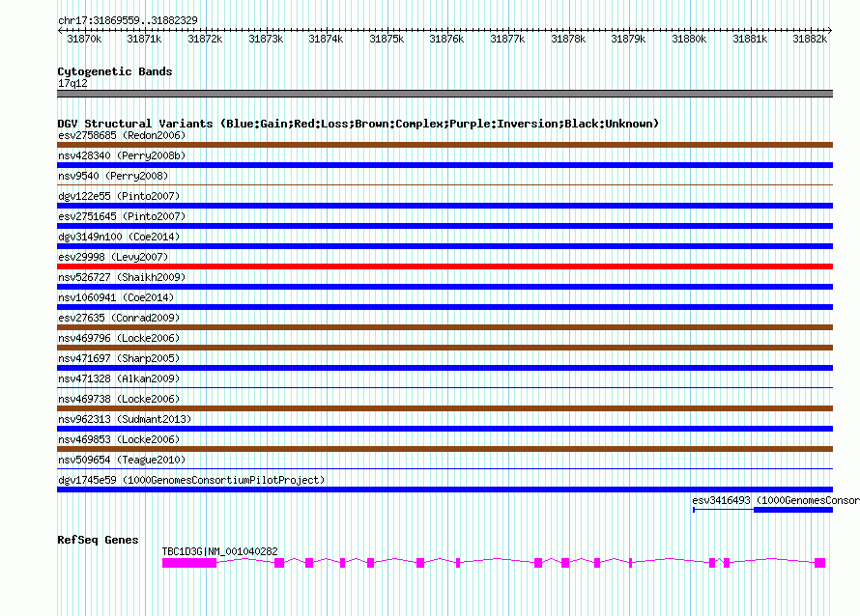Image resolution: width=860 pixels, height=616 pixels.
Task: Select the dgv122e55 (Pinto2007) label
Action: tap(119, 196)
